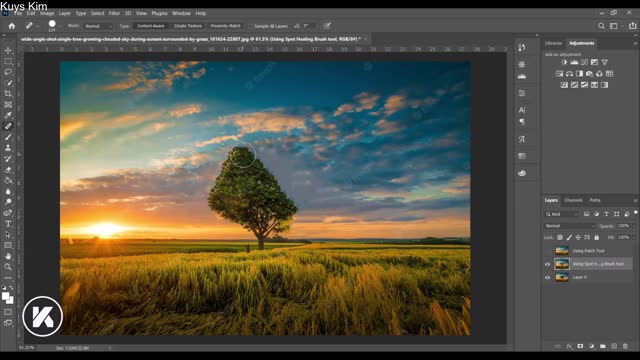640x360 pixels.
Task: Switch to the Paths tab
Action: 595,200
